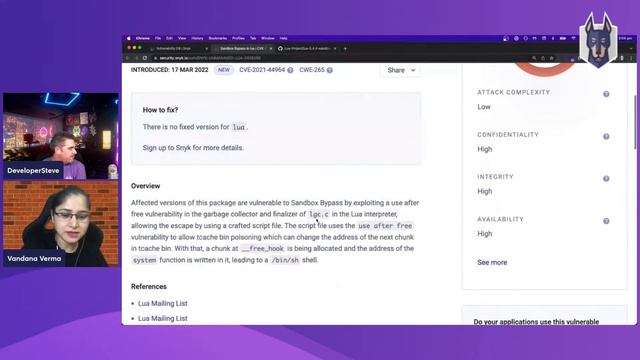This screenshot has height=360, width=640.
Task: Open the Window menu
Action: 268,38
